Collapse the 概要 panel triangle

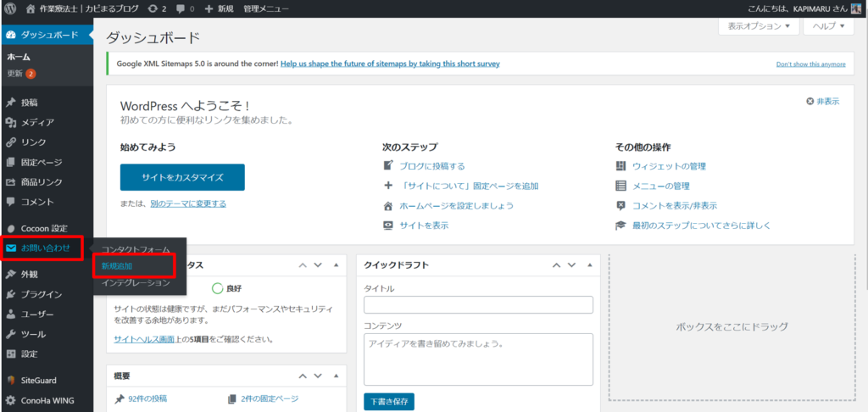336,376
